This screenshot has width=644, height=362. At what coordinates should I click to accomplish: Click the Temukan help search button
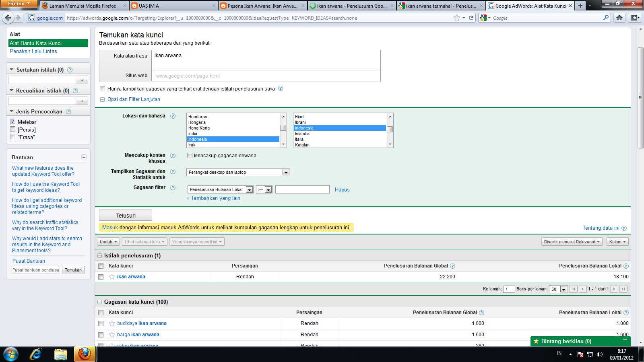click(73, 270)
